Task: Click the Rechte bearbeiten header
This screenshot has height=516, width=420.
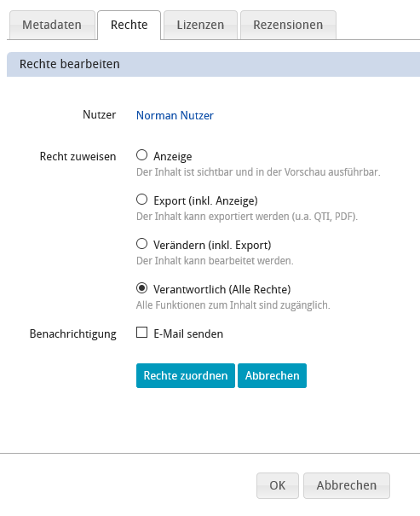Action: (213, 64)
